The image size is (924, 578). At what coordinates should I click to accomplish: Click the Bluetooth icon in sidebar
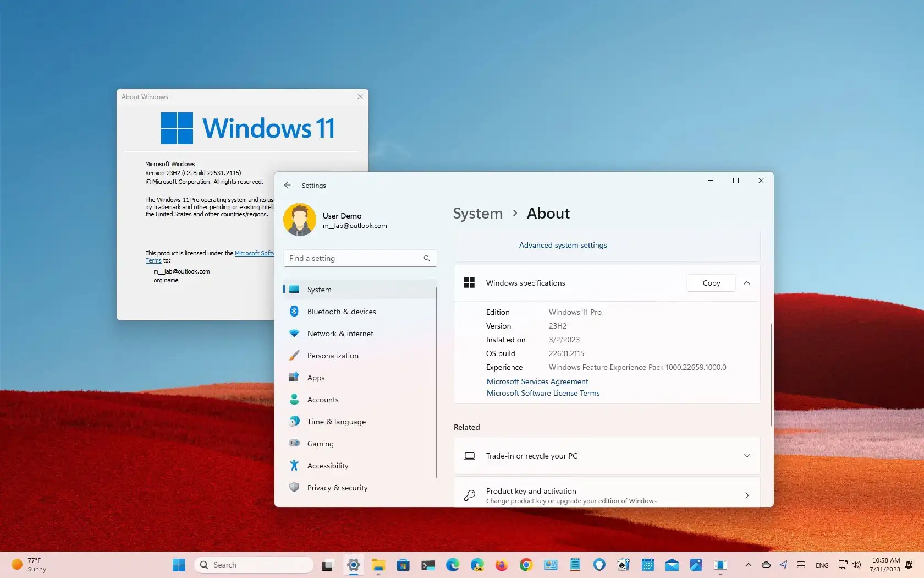tap(294, 311)
